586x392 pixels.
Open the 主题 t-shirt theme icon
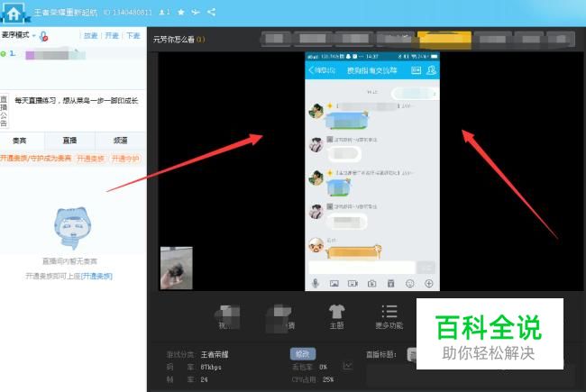(337, 317)
